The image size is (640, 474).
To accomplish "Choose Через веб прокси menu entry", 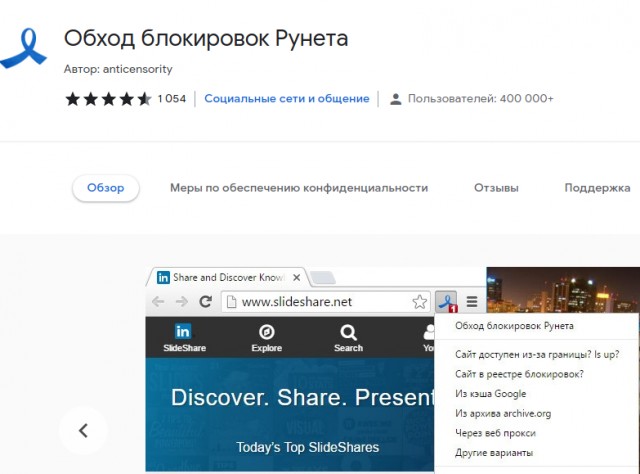I will (495, 433).
